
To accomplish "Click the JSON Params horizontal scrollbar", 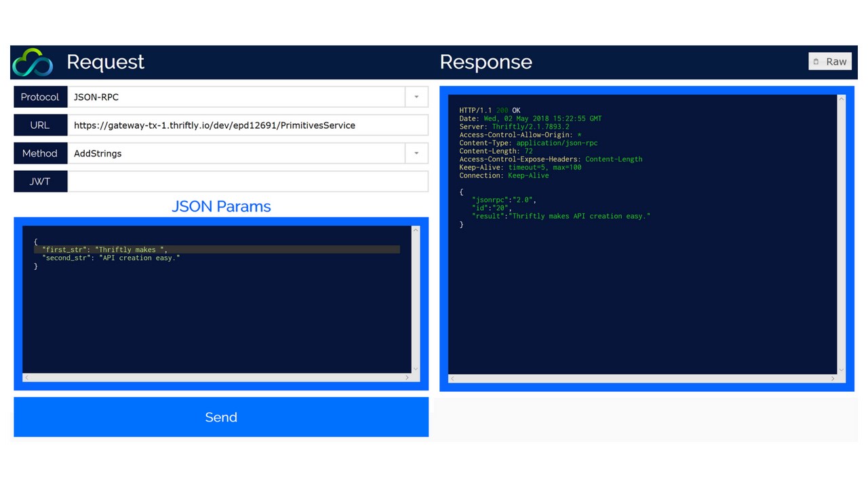I will click(217, 378).
